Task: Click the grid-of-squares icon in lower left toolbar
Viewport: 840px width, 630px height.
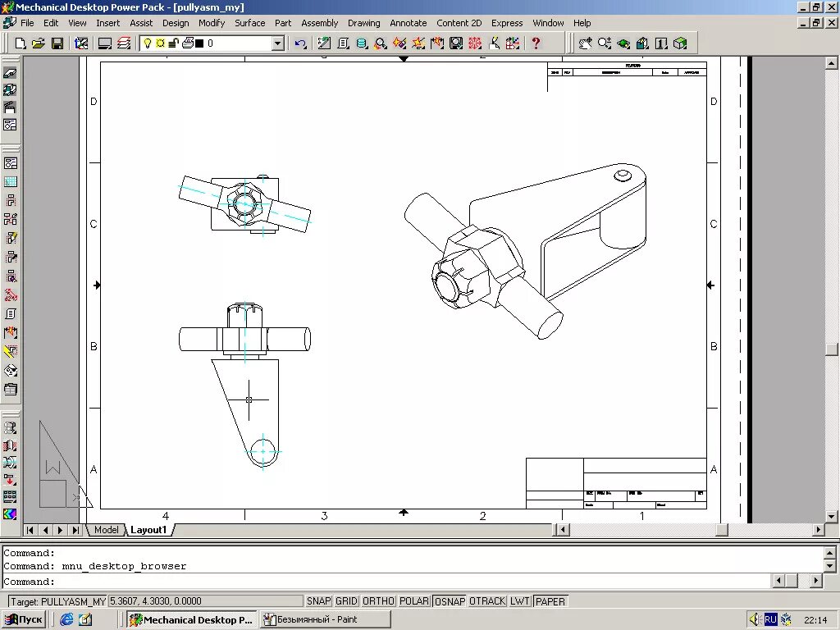Action: point(10,496)
